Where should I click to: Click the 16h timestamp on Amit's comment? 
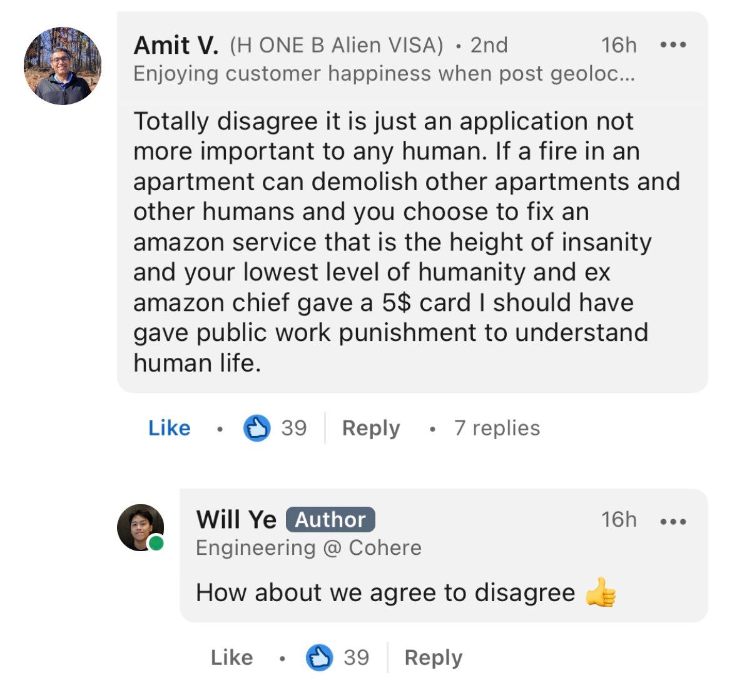pyautogui.click(x=619, y=45)
